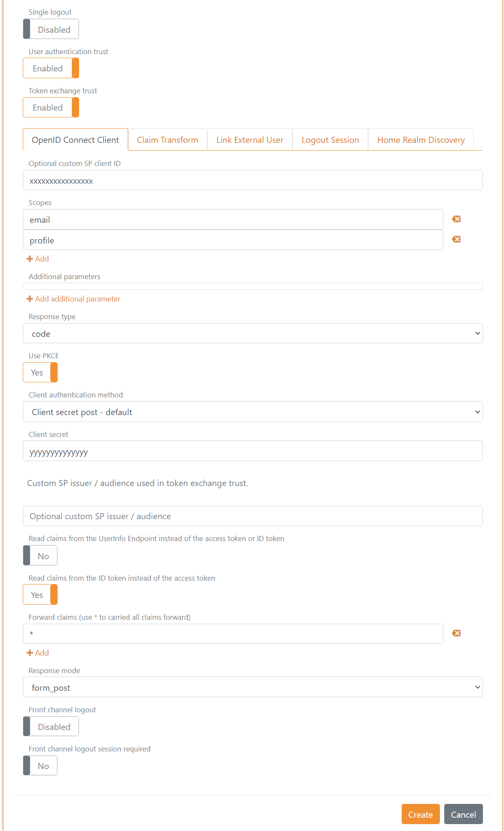
Task: Add an additional parameter
Action: tap(74, 299)
